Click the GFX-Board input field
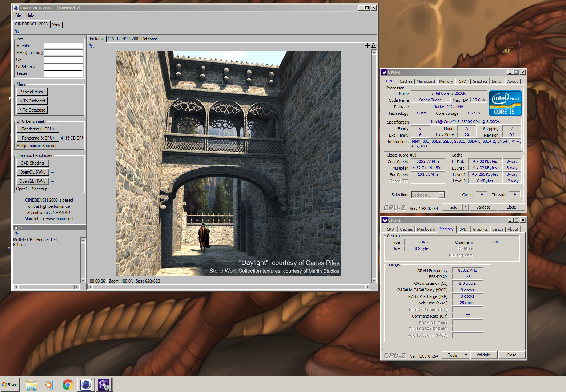This screenshot has height=392, width=566. click(x=63, y=66)
